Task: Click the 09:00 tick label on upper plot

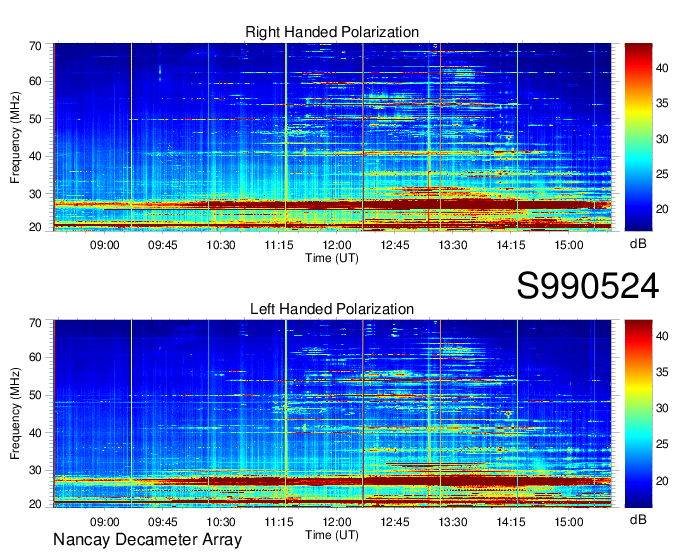Action: tap(105, 245)
